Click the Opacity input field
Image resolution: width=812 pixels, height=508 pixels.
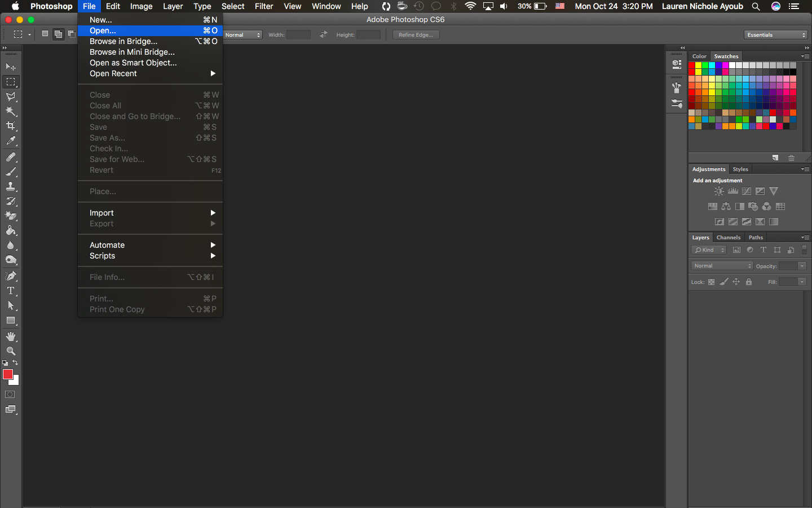click(x=792, y=266)
